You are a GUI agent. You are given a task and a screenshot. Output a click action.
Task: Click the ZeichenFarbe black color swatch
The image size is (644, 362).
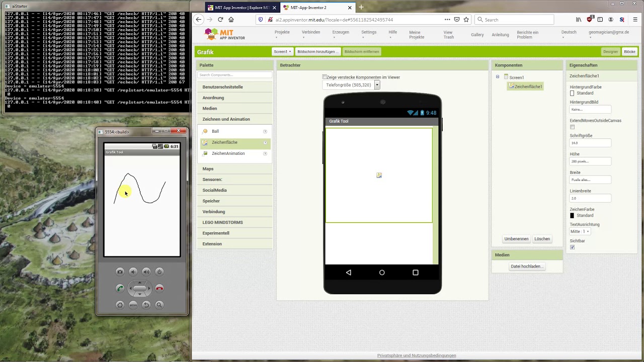(572, 215)
